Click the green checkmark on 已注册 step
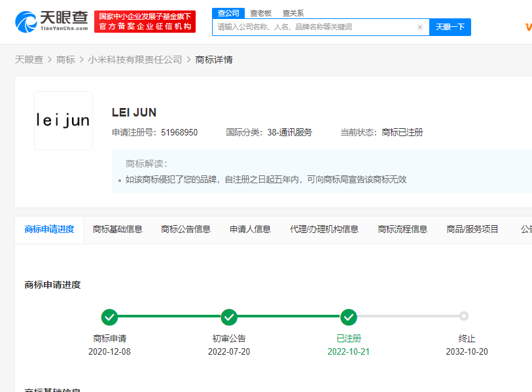This screenshot has width=532, height=392. [349, 317]
